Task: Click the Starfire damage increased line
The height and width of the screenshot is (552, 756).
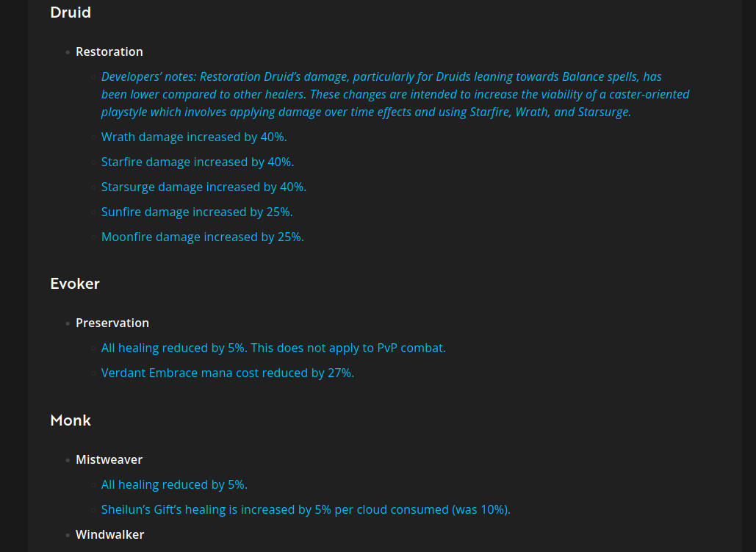Action: 197,162
